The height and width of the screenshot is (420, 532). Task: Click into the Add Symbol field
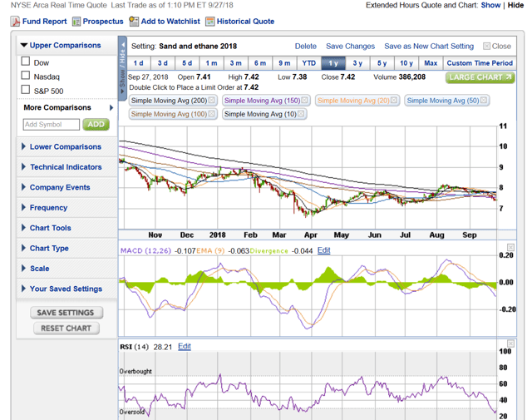[x=52, y=124]
